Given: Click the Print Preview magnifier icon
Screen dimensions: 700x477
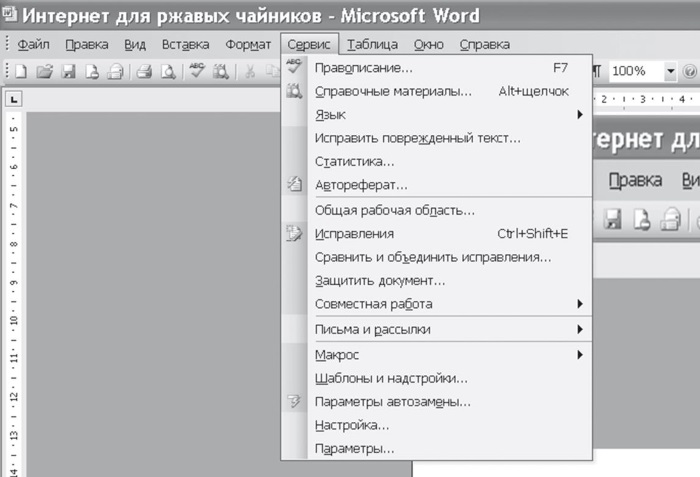Looking at the screenshot, I should (168, 71).
